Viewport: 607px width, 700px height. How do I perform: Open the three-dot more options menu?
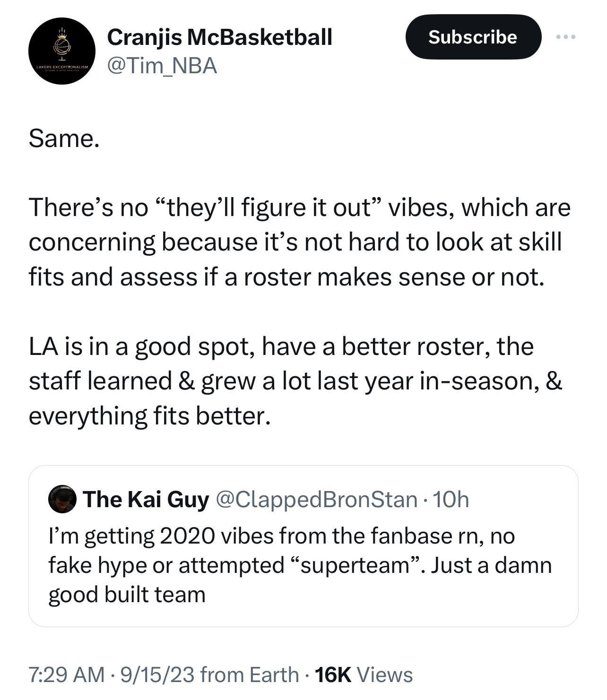pyautogui.click(x=566, y=37)
